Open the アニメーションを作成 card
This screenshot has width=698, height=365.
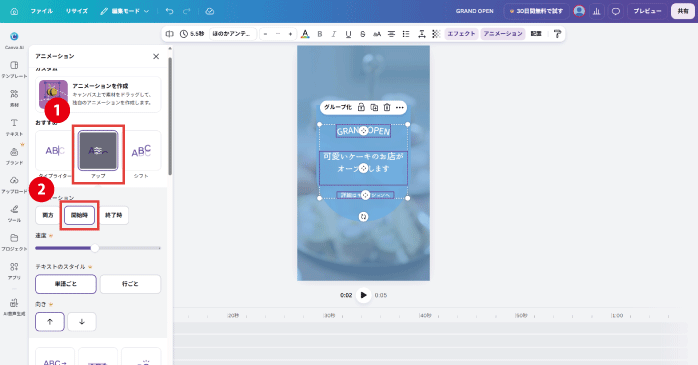(x=98, y=94)
